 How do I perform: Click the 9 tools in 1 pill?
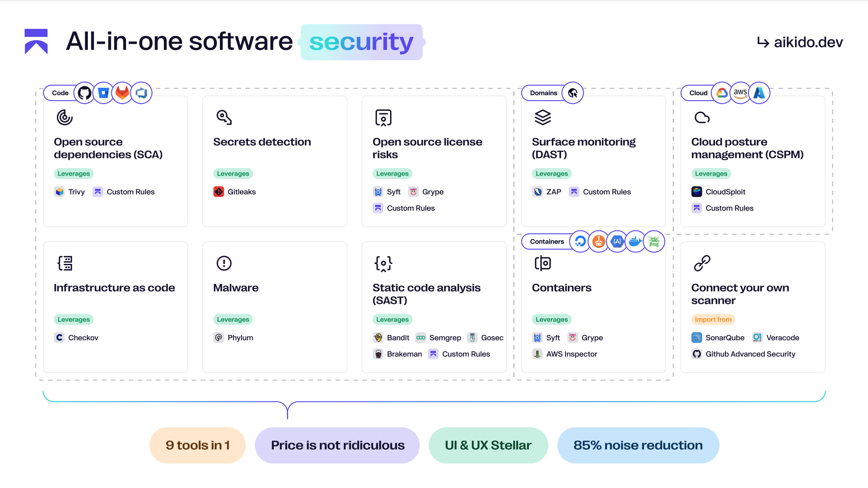click(x=197, y=445)
